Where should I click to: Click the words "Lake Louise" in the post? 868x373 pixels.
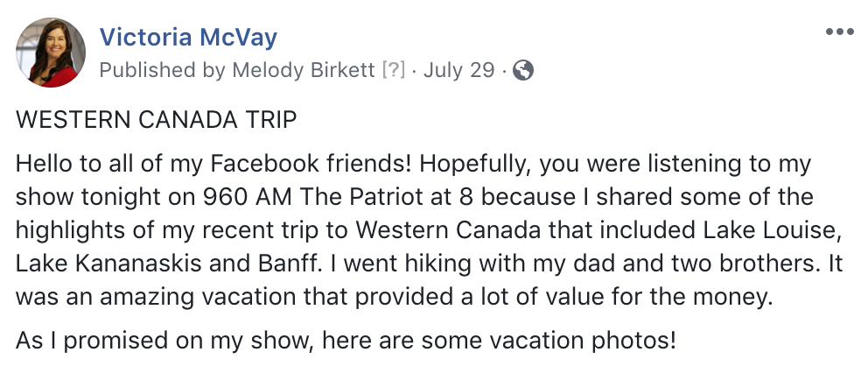[x=768, y=231]
